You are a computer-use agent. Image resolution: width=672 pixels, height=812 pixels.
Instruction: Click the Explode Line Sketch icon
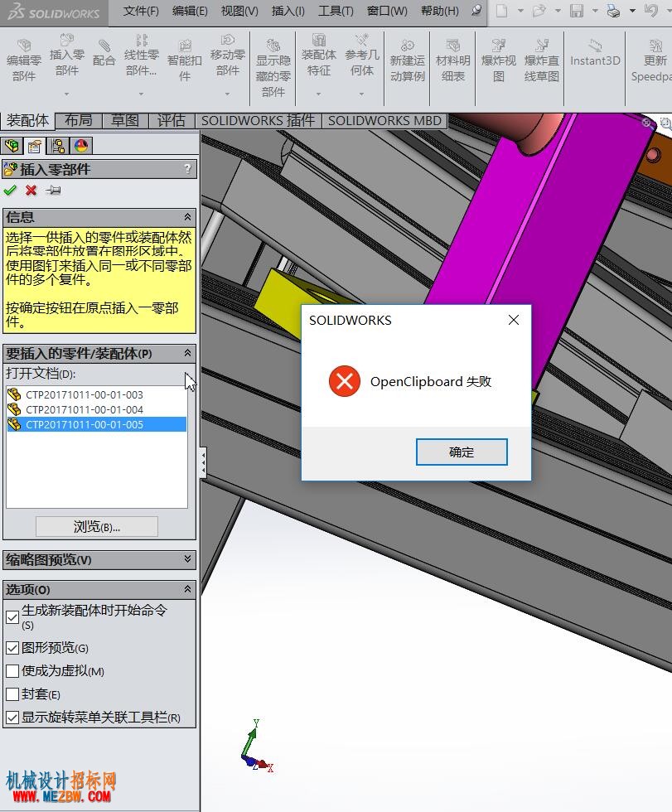(x=542, y=45)
